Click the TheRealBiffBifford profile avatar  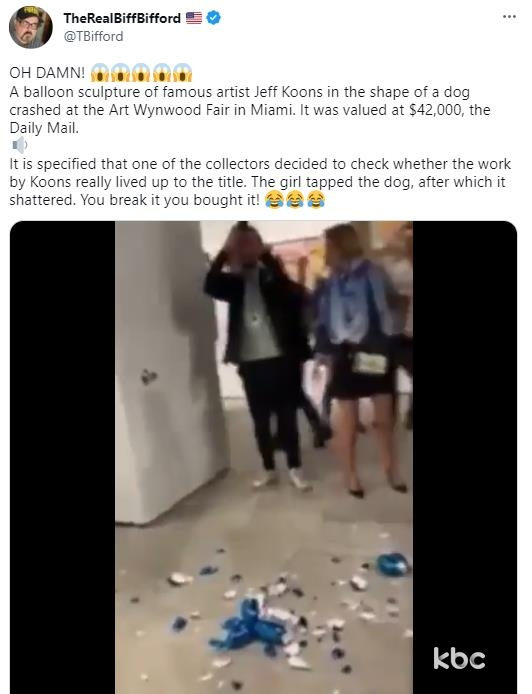tap(31, 27)
